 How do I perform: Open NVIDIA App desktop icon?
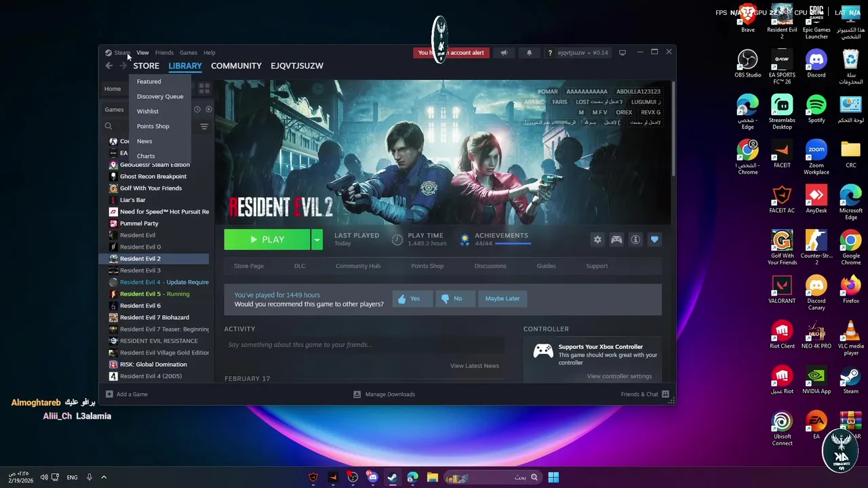click(816, 380)
